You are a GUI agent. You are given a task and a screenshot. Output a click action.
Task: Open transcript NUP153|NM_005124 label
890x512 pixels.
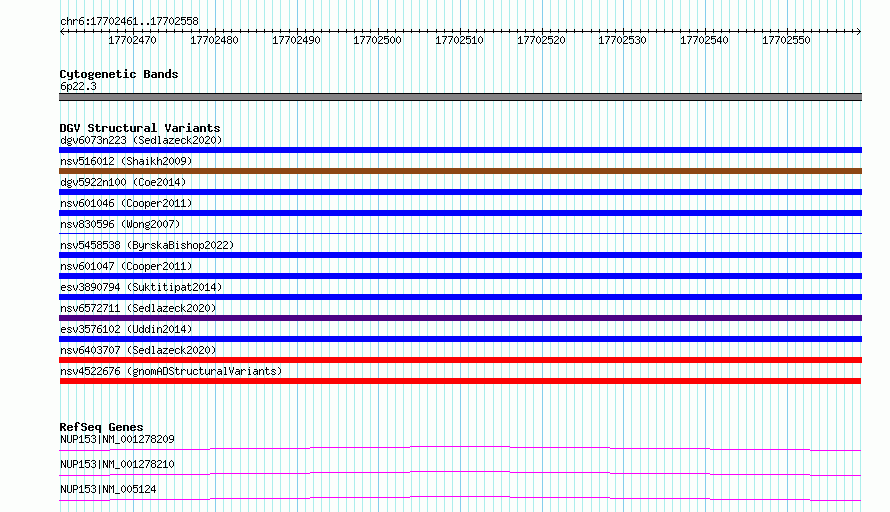pyautogui.click(x=108, y=489)
